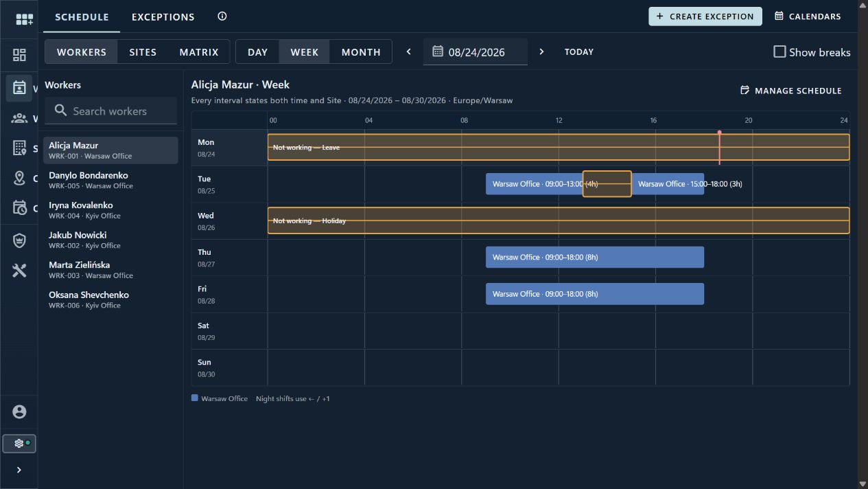This screenshot has width=868, height=489.
Task: Go to next week arrow
Action: coord(541,52)
